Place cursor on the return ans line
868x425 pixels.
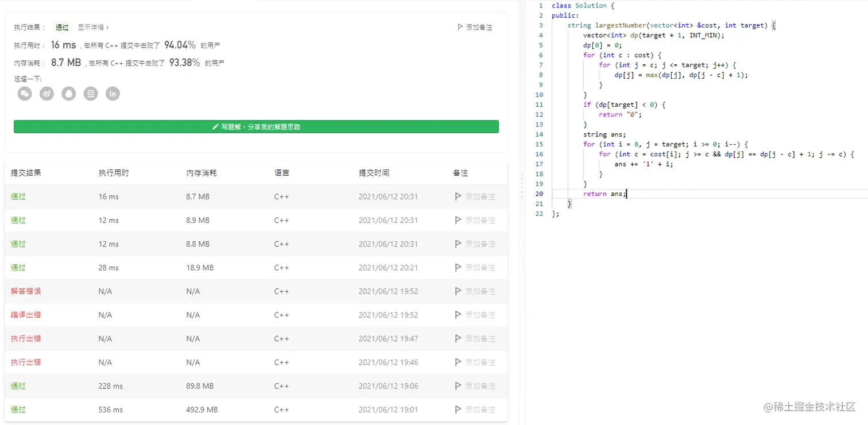(x=604, y=194)
